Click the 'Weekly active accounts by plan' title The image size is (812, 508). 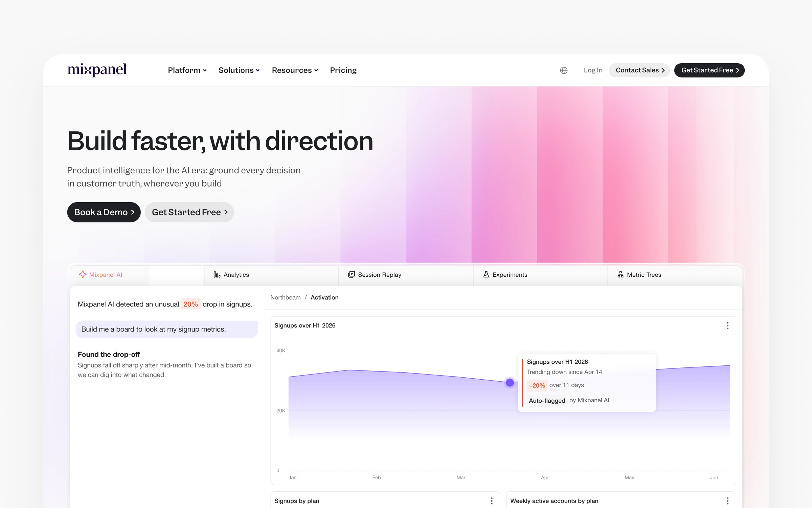pyautogui.click(x=554, y=501)
